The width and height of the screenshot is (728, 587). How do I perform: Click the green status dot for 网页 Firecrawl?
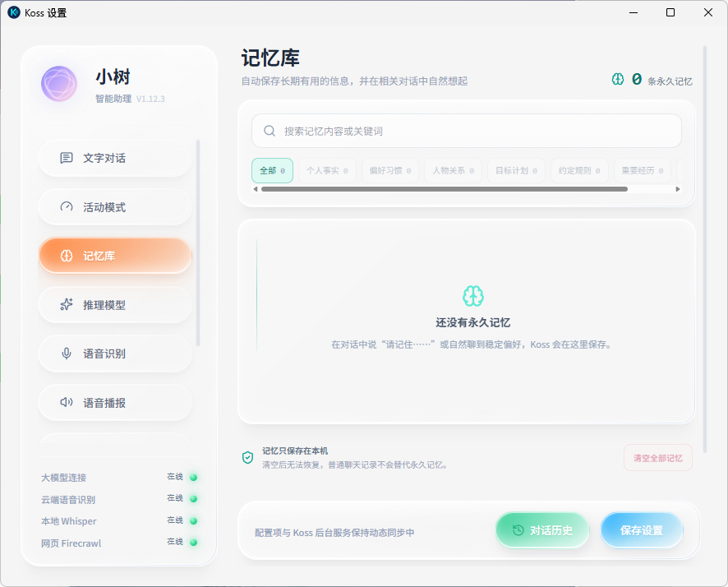[194, 543]
